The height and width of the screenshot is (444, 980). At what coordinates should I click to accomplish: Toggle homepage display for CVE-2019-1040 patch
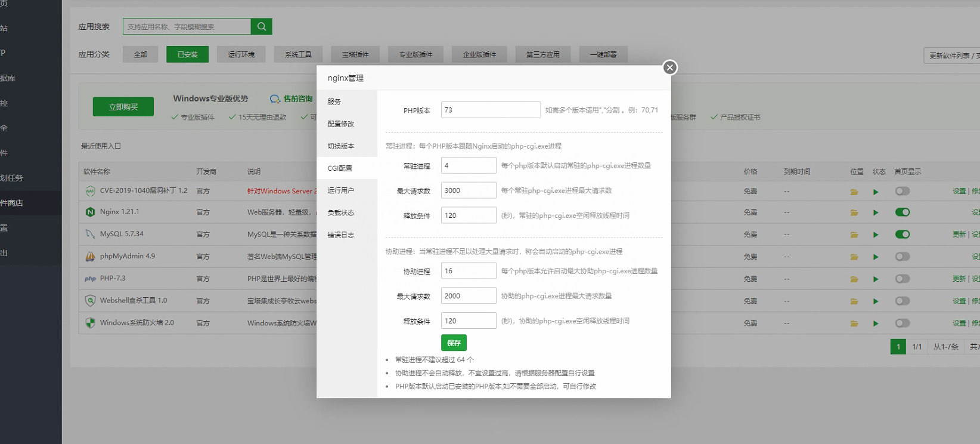pyautogui.click(x=903, y=191)
